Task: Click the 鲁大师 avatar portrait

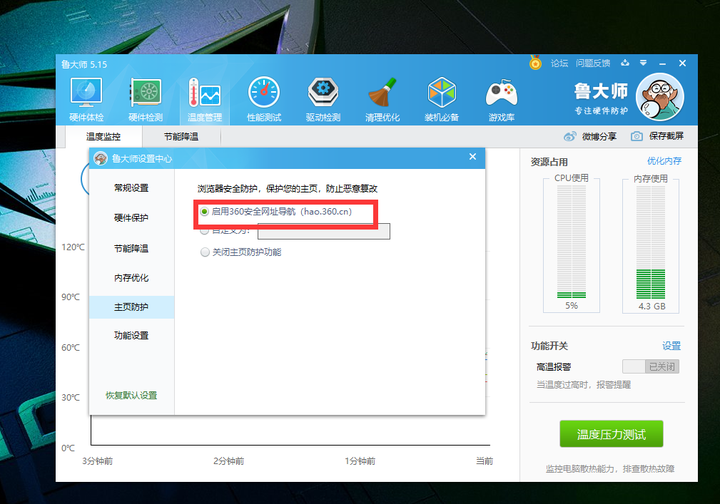Action: (x=660, y=97)
